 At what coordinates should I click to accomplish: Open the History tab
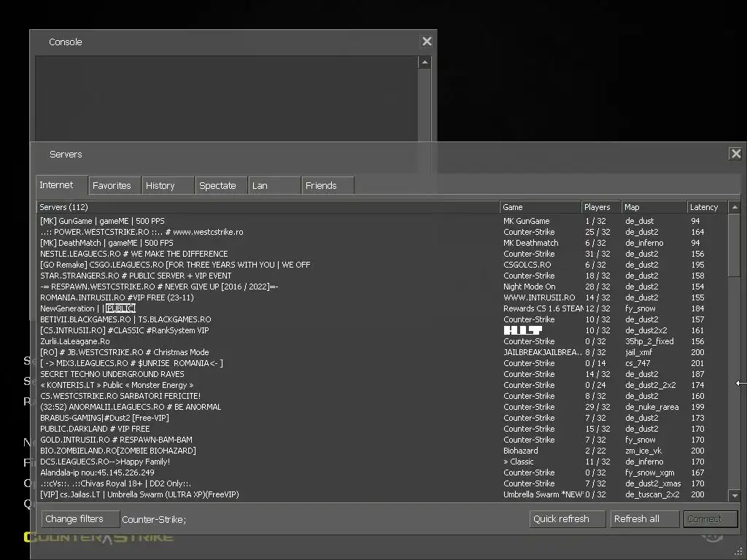click(x=168, y=186)
